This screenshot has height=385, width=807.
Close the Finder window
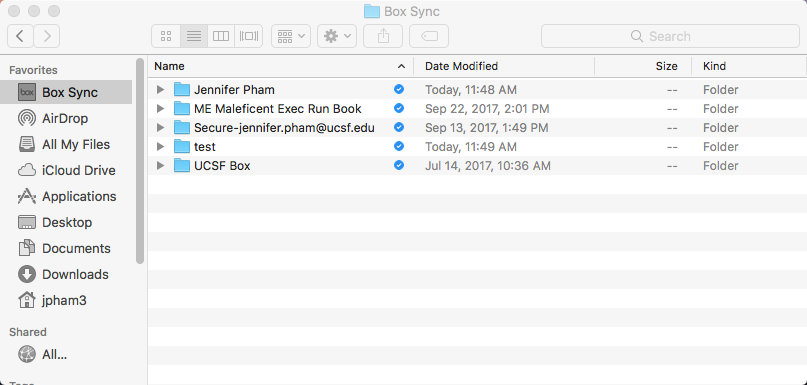click(14, 11)
